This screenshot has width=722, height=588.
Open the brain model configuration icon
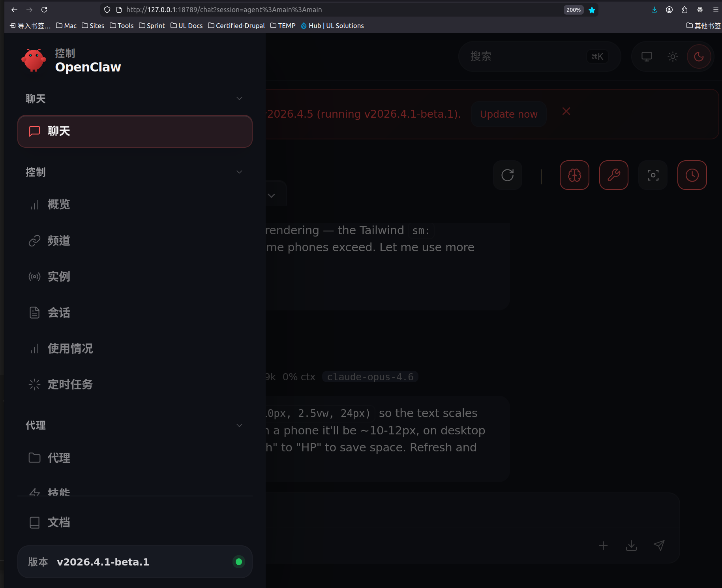[x=574, y=175]
